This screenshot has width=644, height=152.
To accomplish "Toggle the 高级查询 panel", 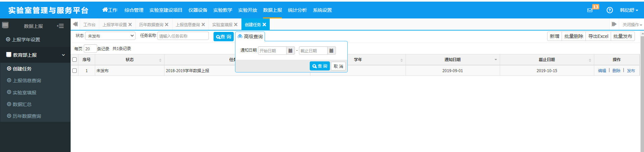I will coord(250,36).
